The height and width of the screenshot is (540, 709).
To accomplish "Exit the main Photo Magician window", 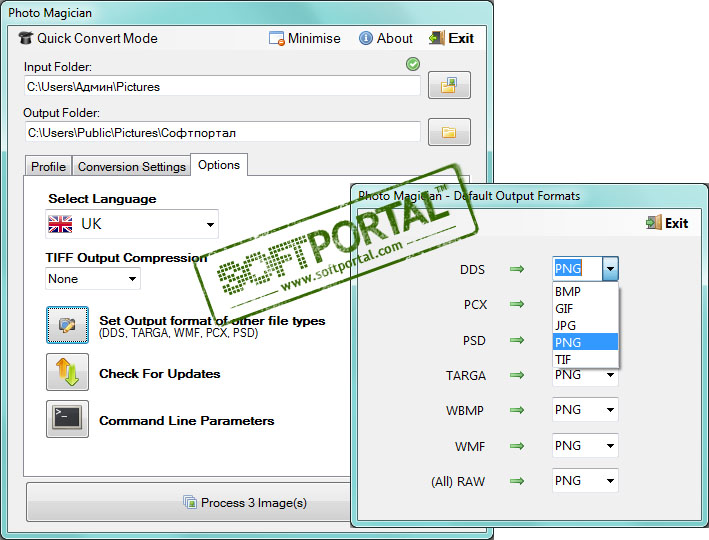I will click(x=451, y=38).
